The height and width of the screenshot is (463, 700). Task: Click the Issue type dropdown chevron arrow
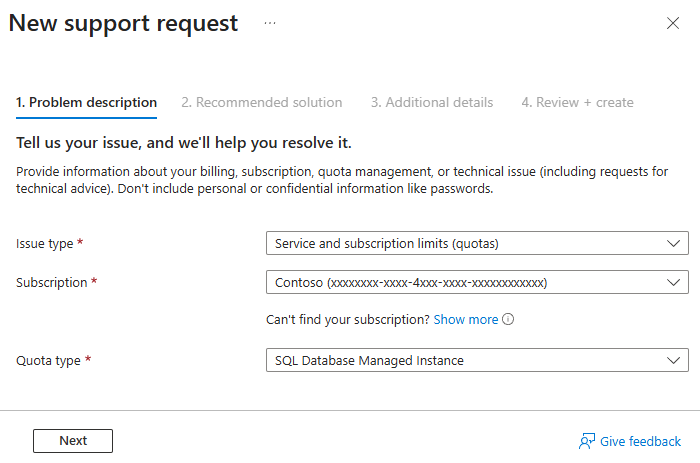pos(671,243)
